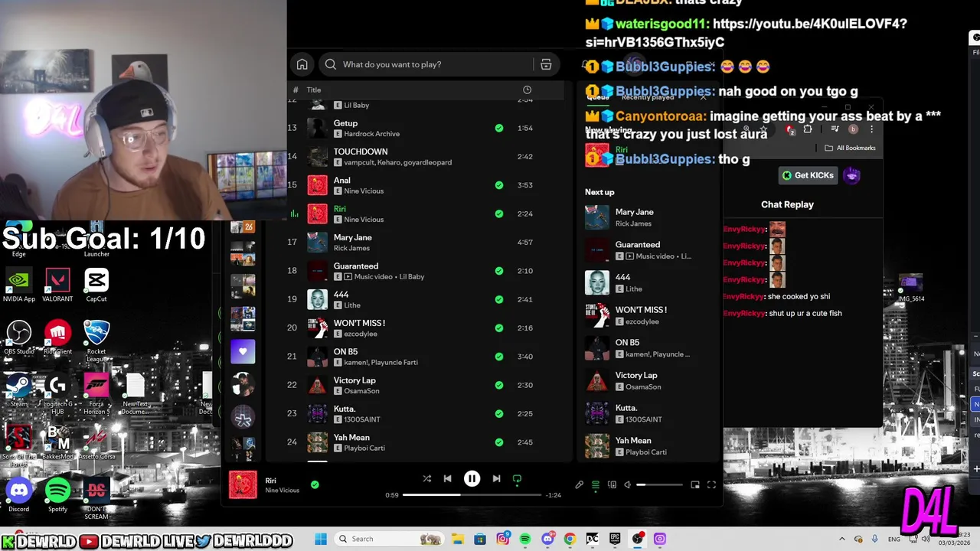Click the Title column header

coord(314,90)
